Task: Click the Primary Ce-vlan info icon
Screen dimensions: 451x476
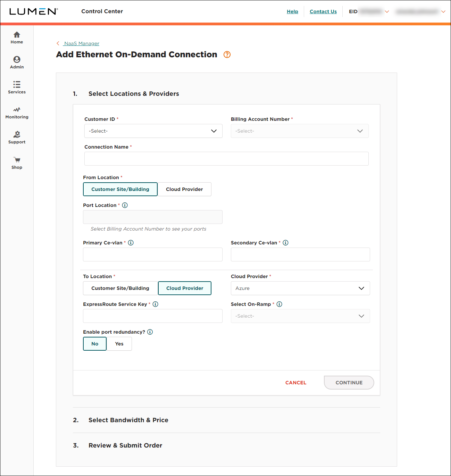Action: [x=131, y=243]
